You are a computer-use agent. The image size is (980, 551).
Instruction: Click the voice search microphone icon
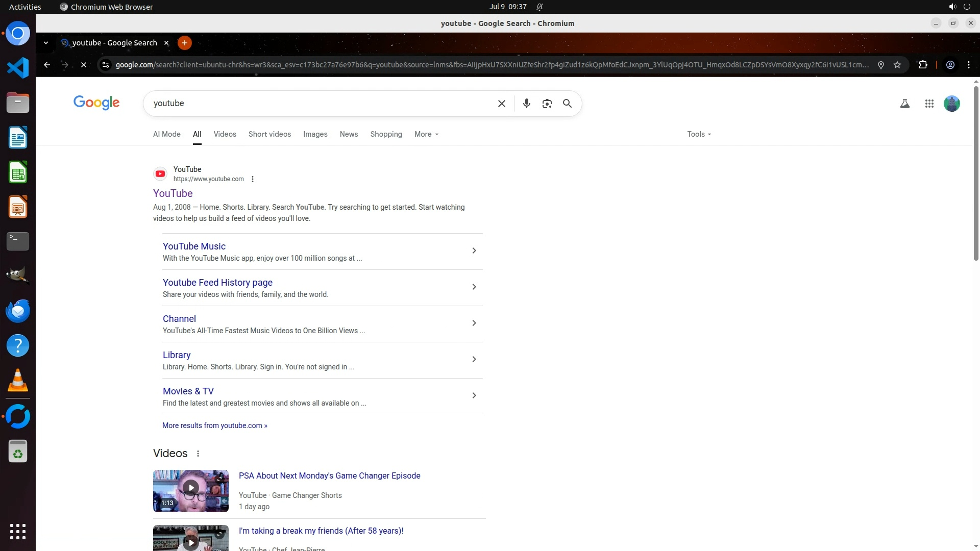[526, 104]
